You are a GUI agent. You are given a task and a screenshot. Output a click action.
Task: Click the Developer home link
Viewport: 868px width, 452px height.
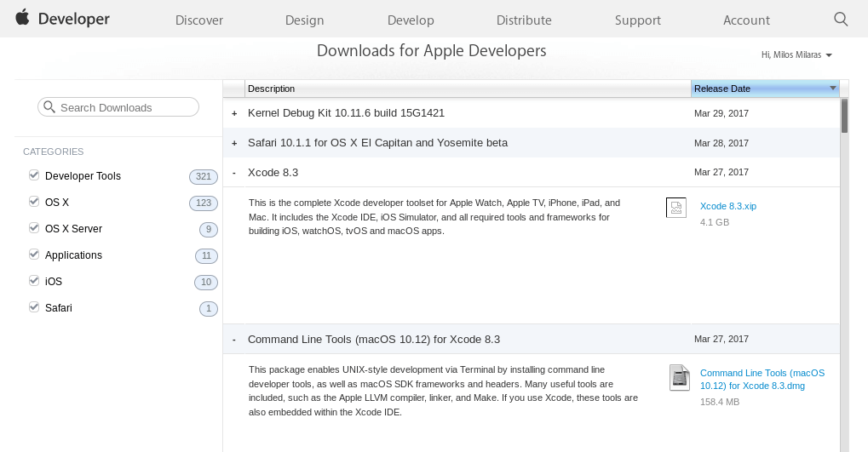click(73, 19)
